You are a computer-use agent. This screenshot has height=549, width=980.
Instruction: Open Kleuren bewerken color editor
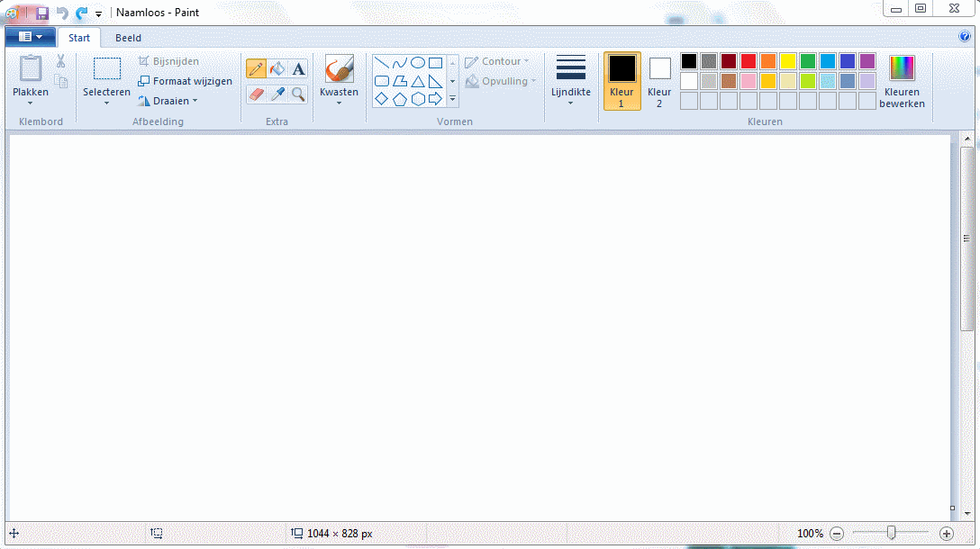(x=902, y=81)
